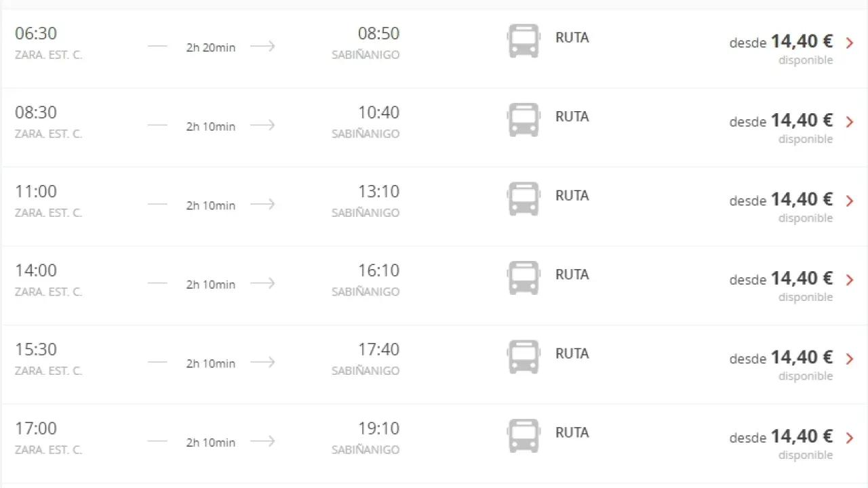The image size is (868, 488).
Task: Open the 15:30 trip red chevron arrow
Action: coord(850,359)
